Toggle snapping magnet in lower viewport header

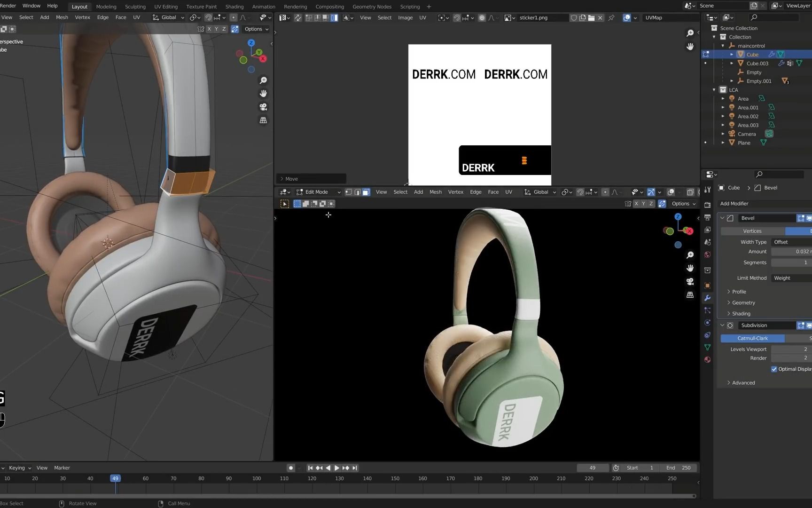[x=580, y=192]
